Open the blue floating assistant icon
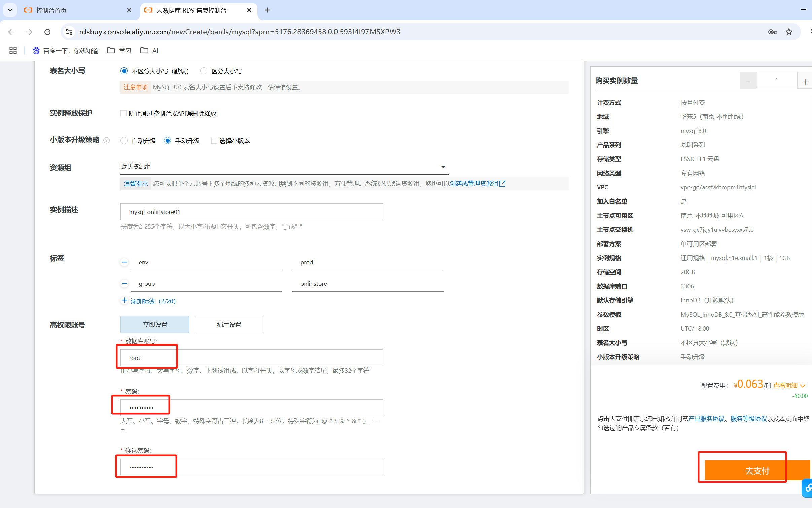 point(807,487)
